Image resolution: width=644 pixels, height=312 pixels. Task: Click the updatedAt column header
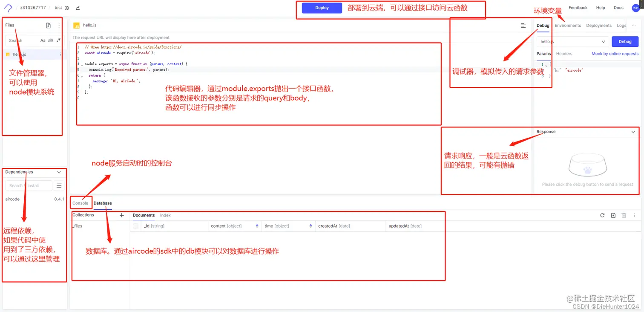click(x=405, y=226)
